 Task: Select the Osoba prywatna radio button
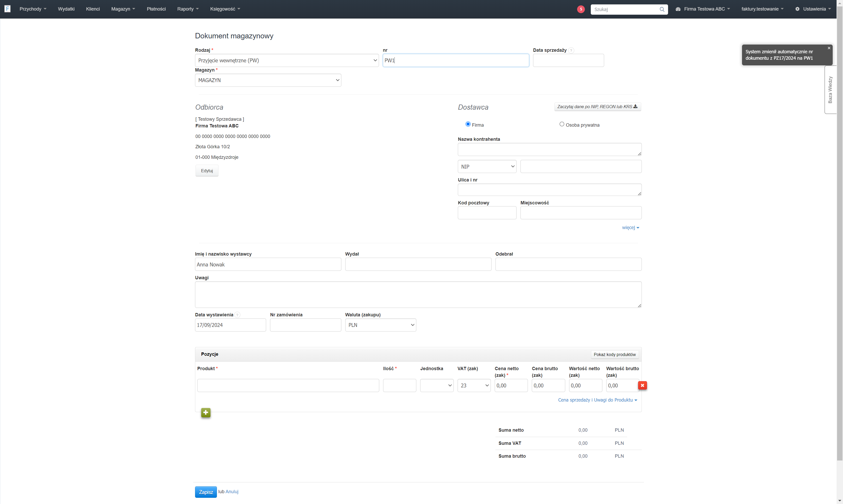(562, 124)
